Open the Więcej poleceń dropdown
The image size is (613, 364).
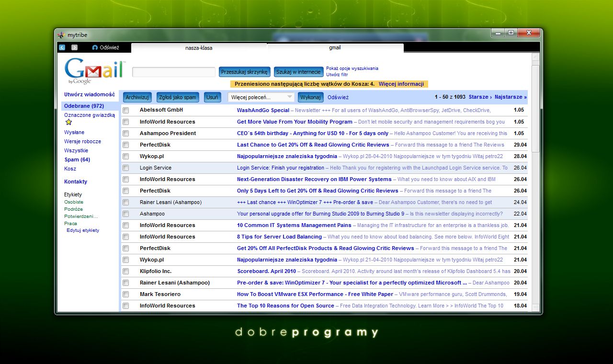[261, 97]
